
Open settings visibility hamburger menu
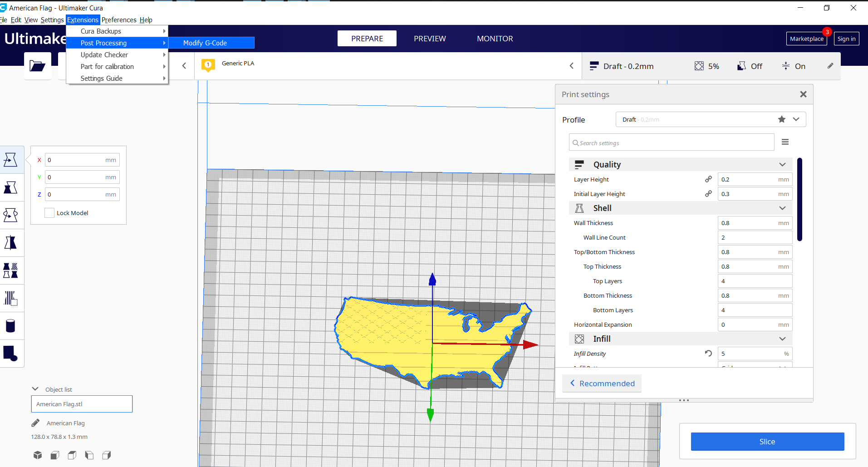[785, 142]
